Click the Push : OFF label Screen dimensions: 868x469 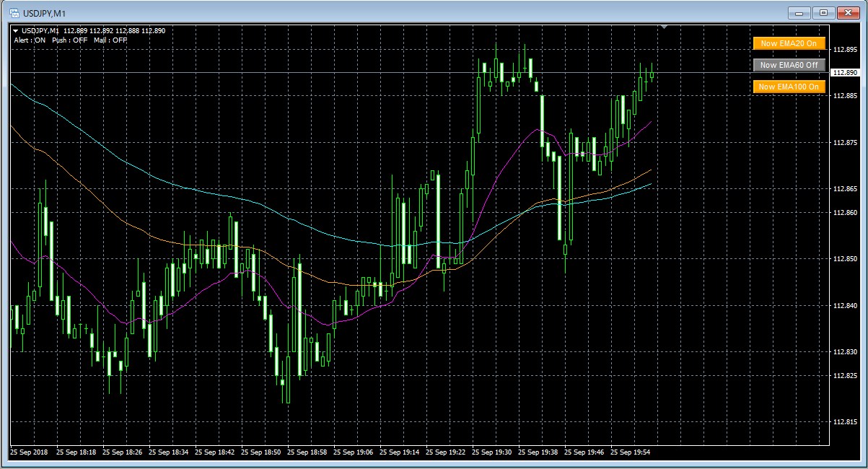pos(69,40)
